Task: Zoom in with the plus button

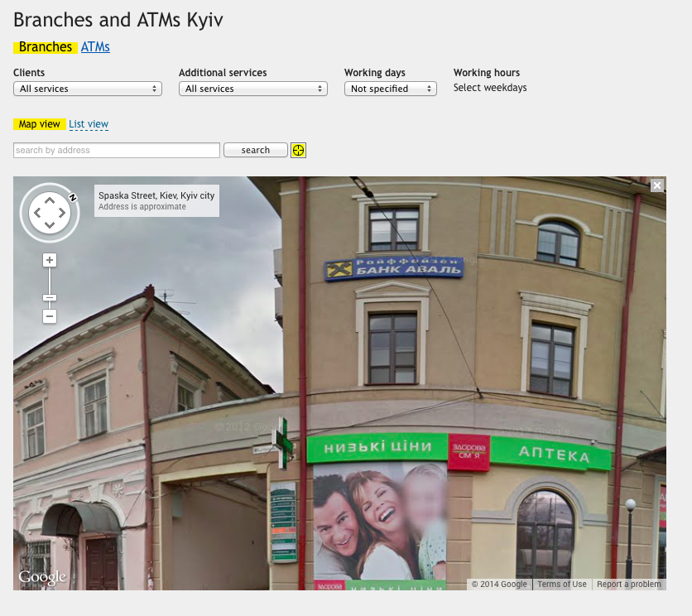Action: coord(50,260)
